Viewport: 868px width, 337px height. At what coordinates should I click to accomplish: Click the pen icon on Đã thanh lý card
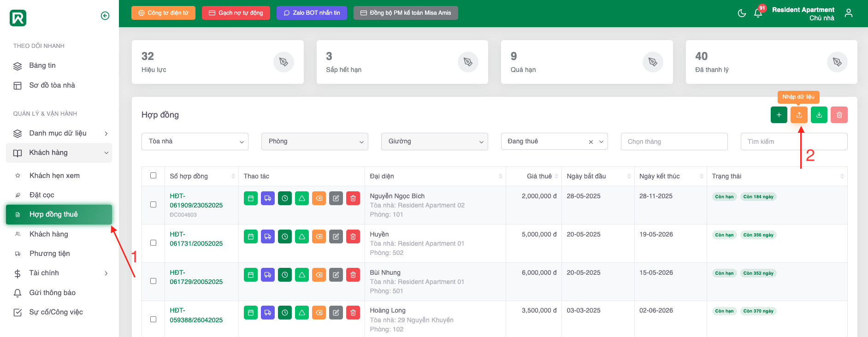837,62
